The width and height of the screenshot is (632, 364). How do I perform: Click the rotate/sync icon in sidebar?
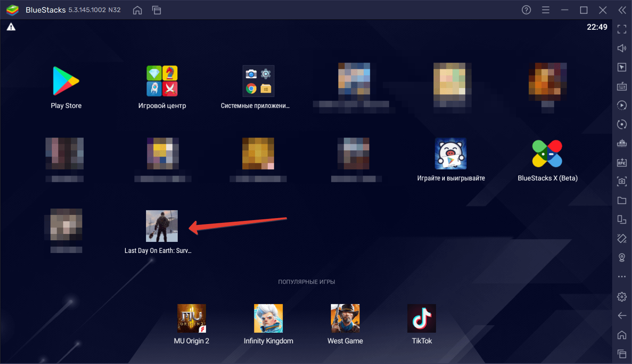point(622,125)
